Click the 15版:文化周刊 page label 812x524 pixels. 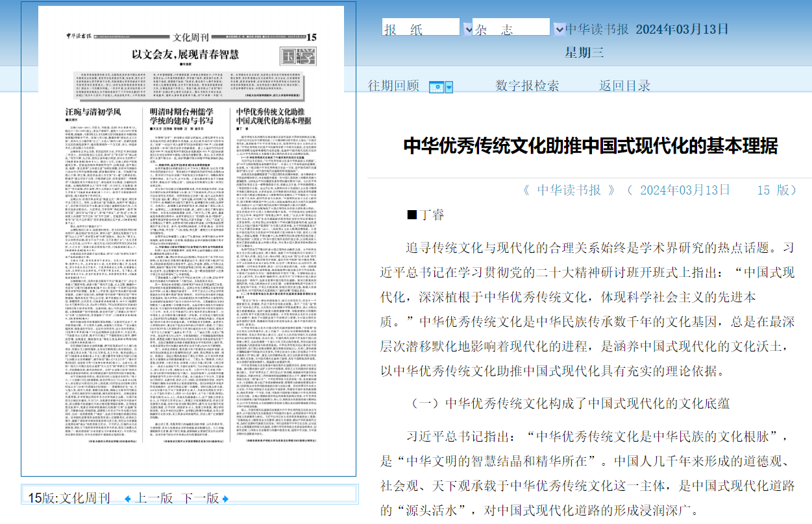[68, 497]
